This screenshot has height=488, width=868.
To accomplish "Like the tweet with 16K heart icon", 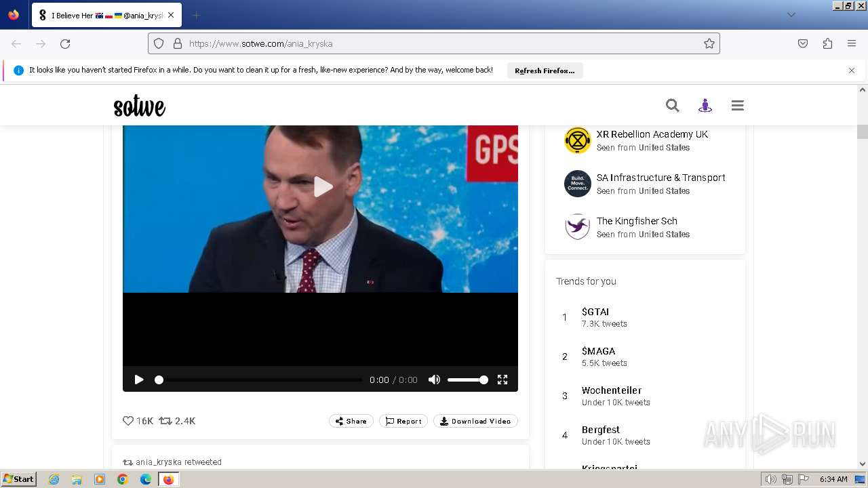I will [x=127, y=421].
